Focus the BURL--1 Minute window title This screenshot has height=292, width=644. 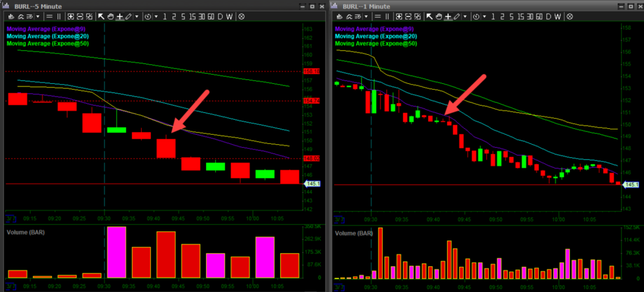[367, 6]
